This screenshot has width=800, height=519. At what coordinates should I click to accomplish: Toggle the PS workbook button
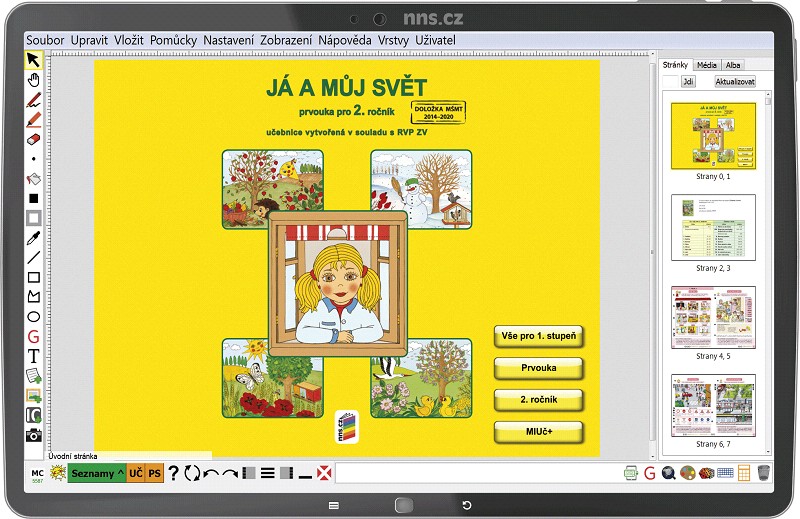(155, 473)
